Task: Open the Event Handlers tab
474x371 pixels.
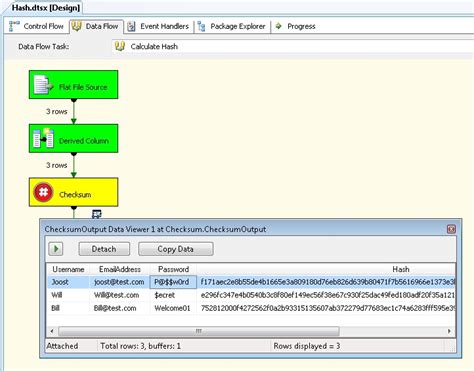Action: (159, 26)
